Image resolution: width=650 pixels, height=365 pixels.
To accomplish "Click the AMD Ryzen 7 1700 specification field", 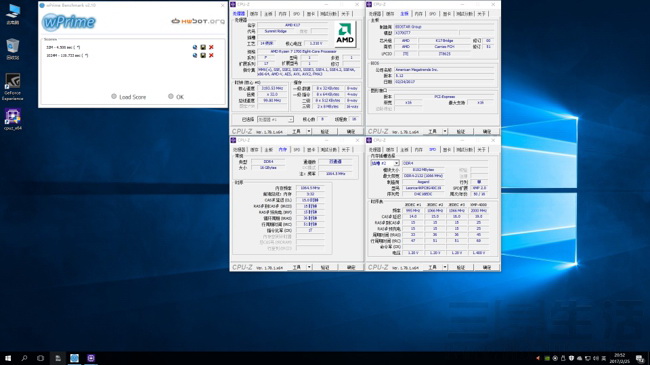I will pyautogui.click(x=309, y=52).
